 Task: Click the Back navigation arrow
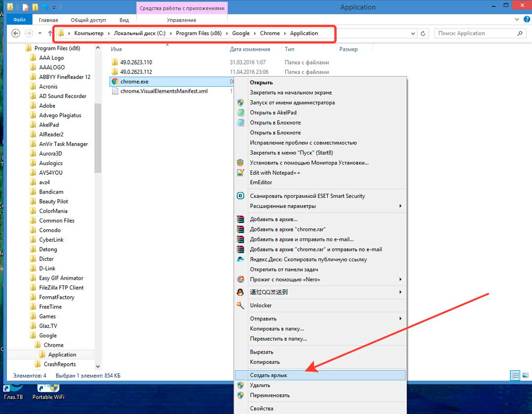point(16,33)
